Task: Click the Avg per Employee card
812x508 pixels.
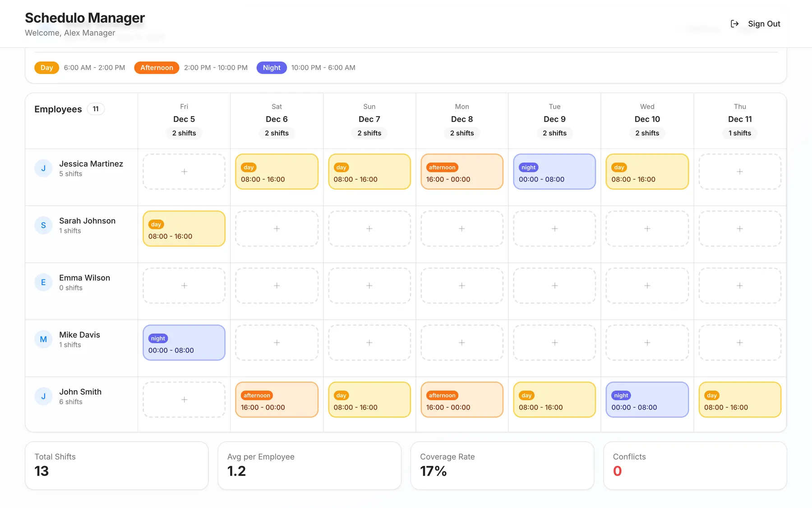Action: click(309, 466)
